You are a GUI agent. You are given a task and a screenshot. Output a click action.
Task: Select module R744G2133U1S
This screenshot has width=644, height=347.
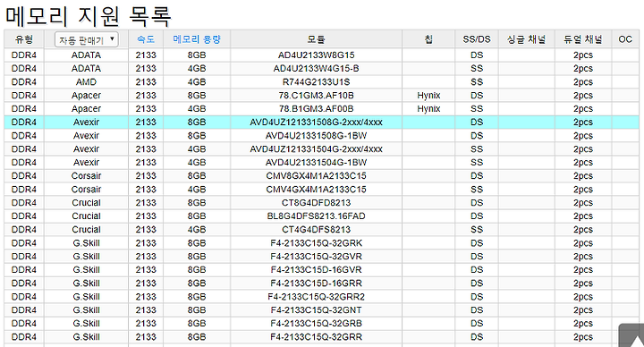click(316, 82)
